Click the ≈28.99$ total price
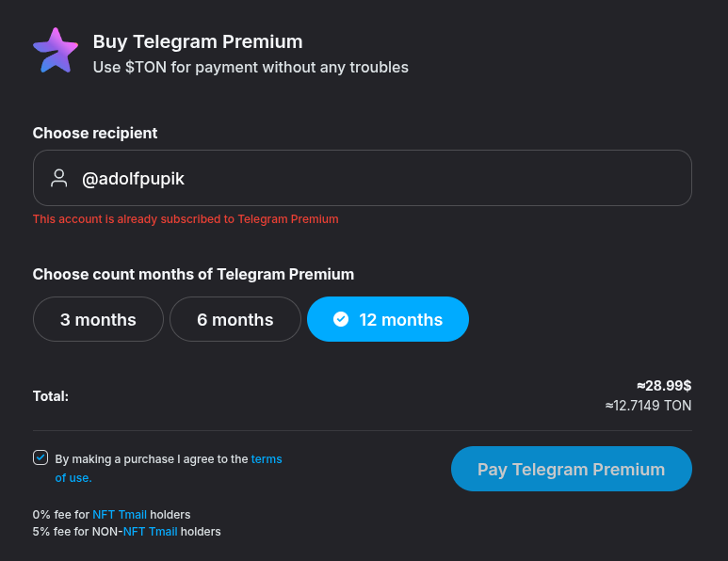 coord(664,385)
